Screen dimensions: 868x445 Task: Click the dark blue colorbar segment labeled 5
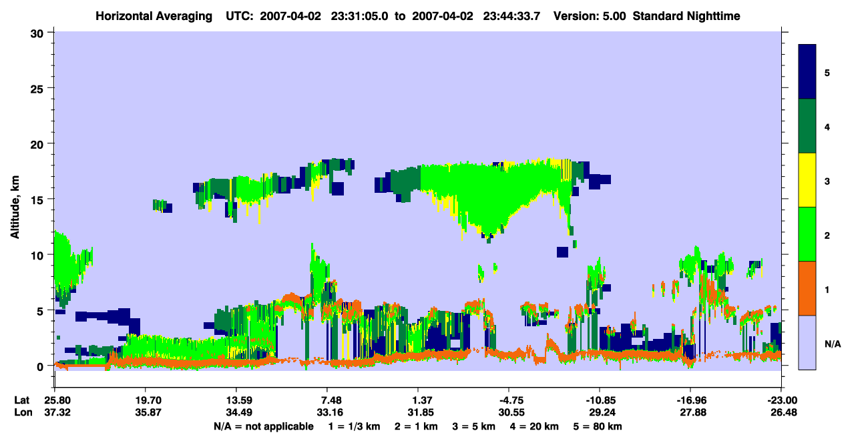(807, 72)
